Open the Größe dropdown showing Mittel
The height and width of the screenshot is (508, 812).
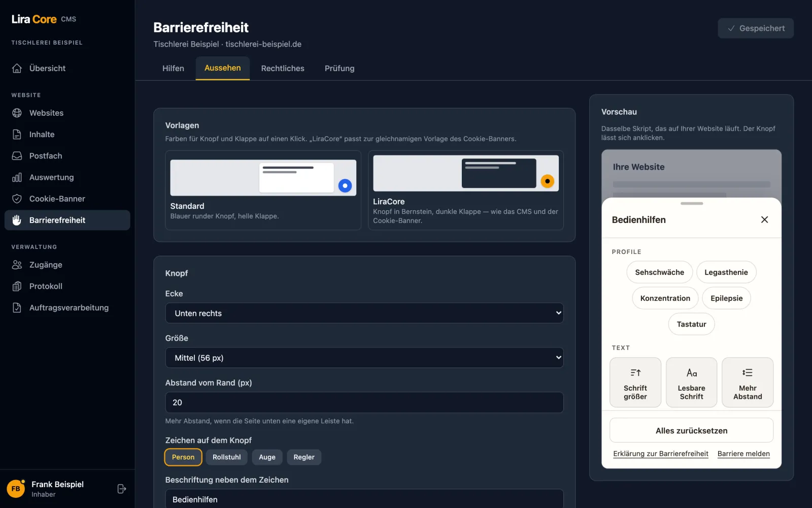(364, 358)
